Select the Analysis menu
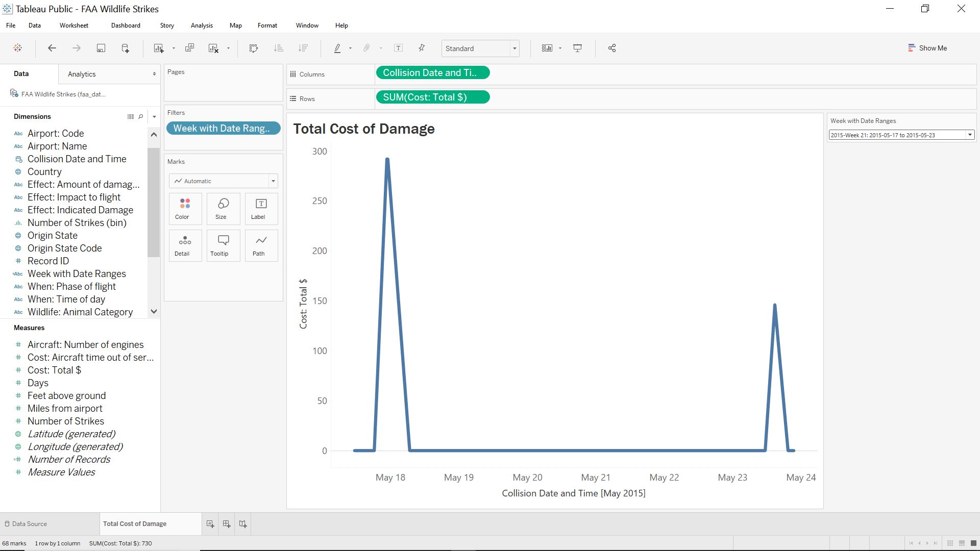Screen dimensions: 980x551 202,26
